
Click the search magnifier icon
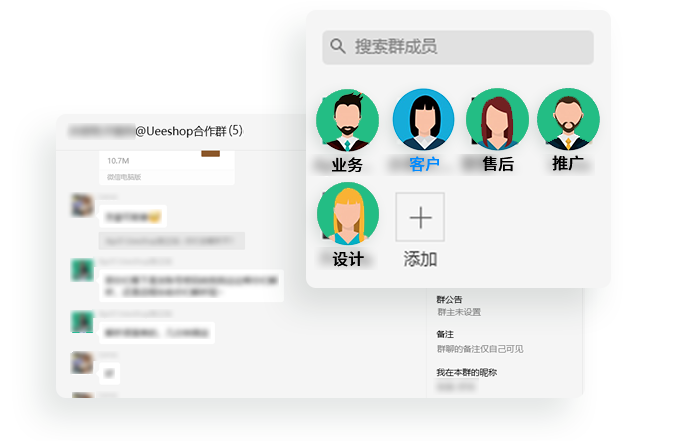tap(338, 47)
